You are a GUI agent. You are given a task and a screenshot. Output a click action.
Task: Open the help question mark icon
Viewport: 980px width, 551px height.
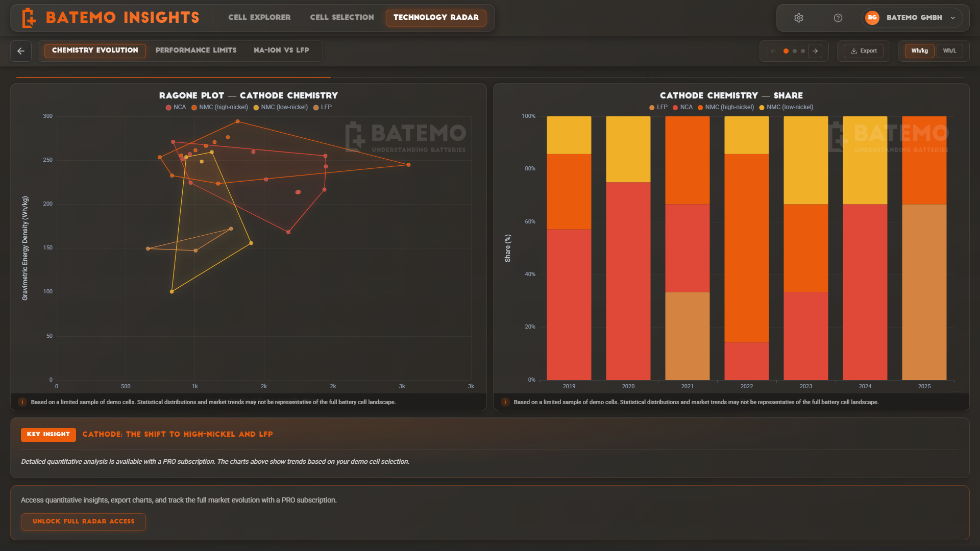[838, 18]
